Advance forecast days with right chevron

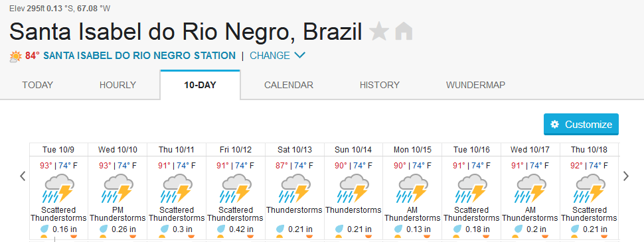626,176
